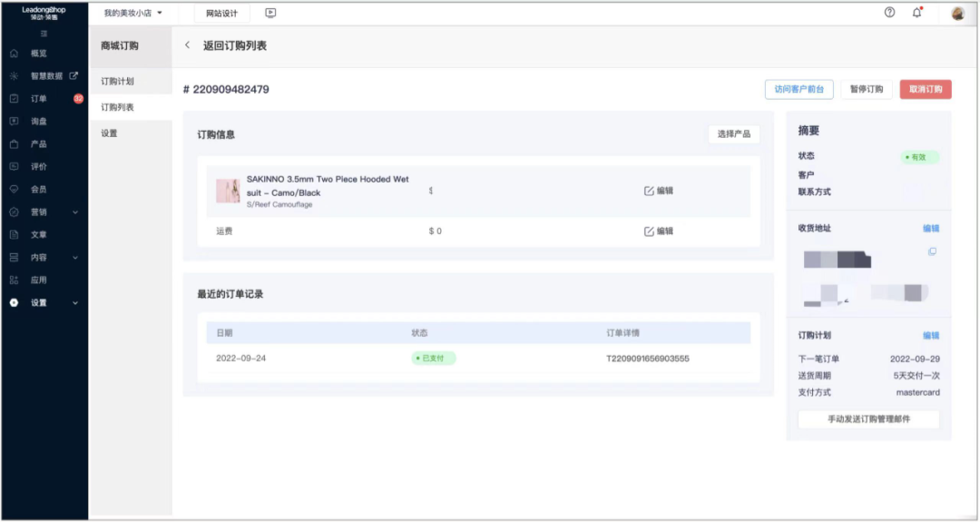Screen dimensions: 980x522
Task: Click the SAKINNO wetsuit product thumbnail
Action: (228, 191)
